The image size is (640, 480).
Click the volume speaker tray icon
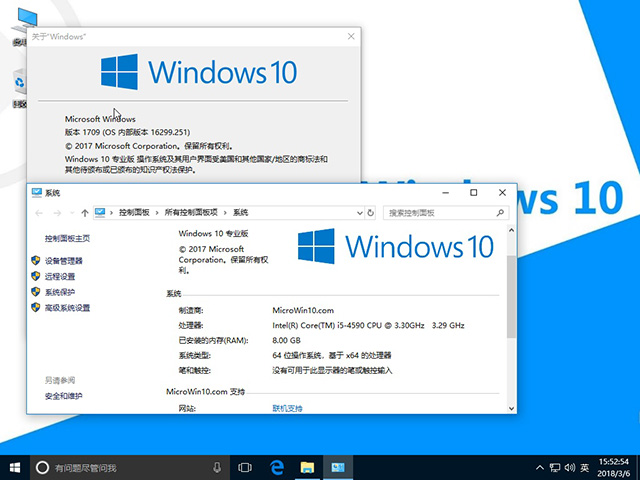point(570,468)
